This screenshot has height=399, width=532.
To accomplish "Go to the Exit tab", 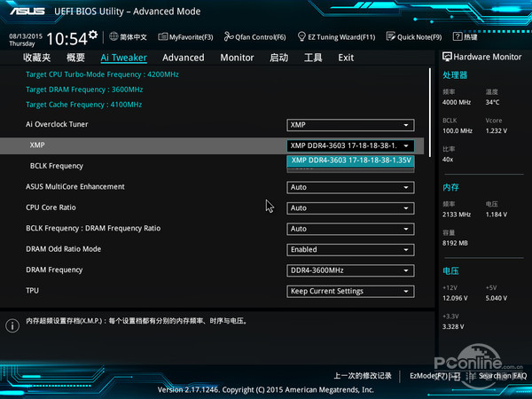I will pyautogui.click(x=346, y=58).
